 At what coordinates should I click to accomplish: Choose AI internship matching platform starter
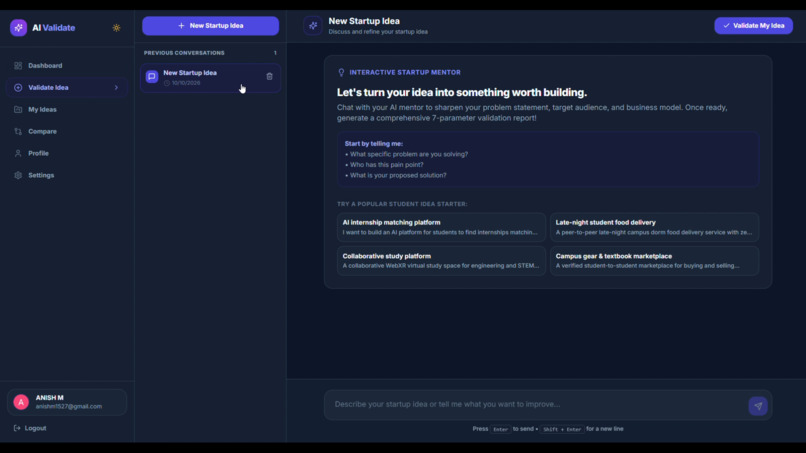coord(441,227)
